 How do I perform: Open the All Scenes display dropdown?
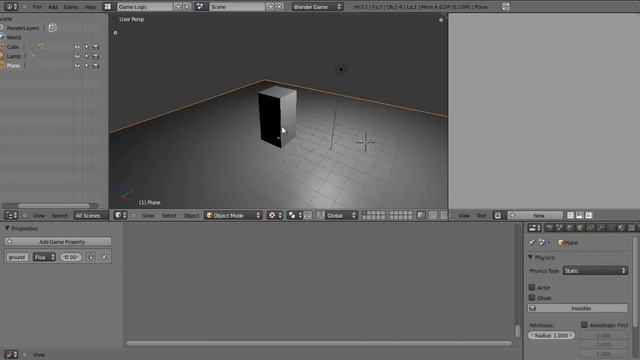pyautogui.click(x=90, y=216)
